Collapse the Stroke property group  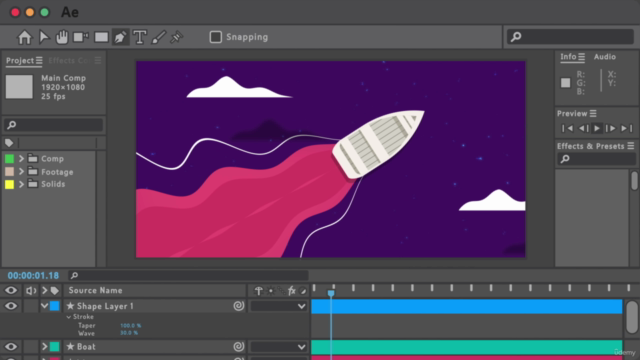click(x=69, y=317)
